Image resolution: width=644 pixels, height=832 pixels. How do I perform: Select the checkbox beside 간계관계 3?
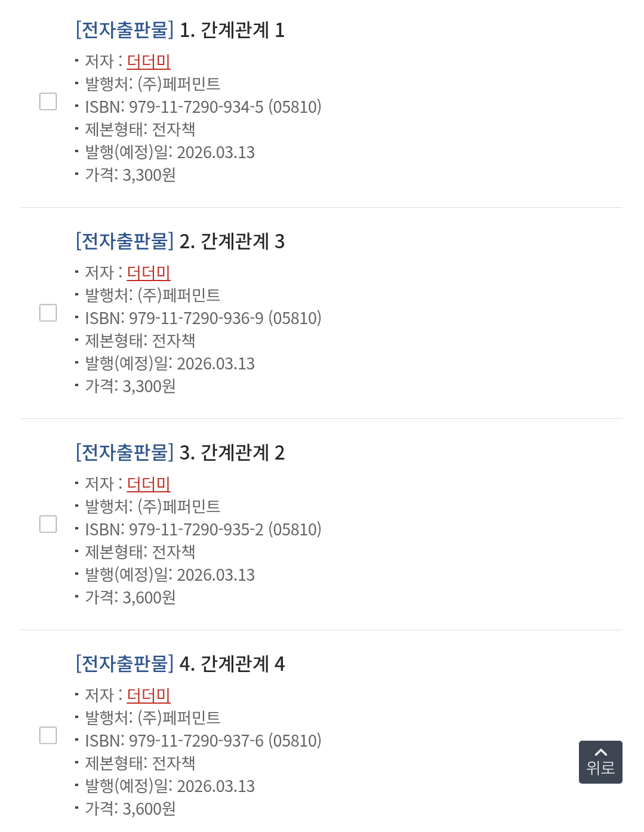coord(48,313)
